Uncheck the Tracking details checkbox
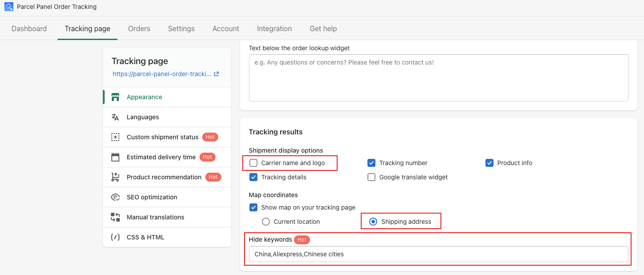Image resolution: width=644 pixels, height=275 pixels. point(253,177)
